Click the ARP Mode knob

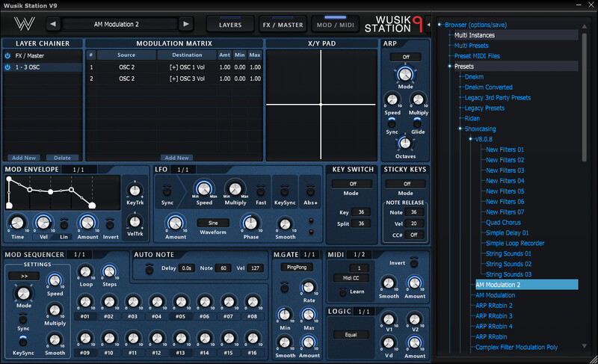405,74
